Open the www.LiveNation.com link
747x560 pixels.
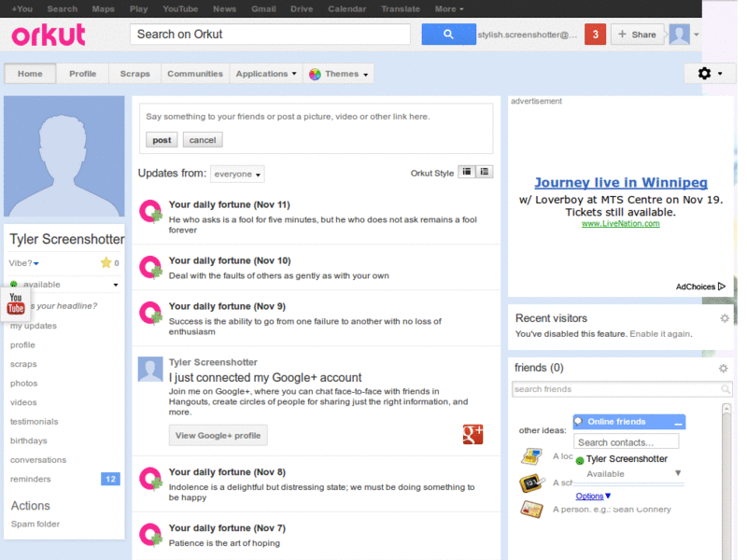[620, 223]
